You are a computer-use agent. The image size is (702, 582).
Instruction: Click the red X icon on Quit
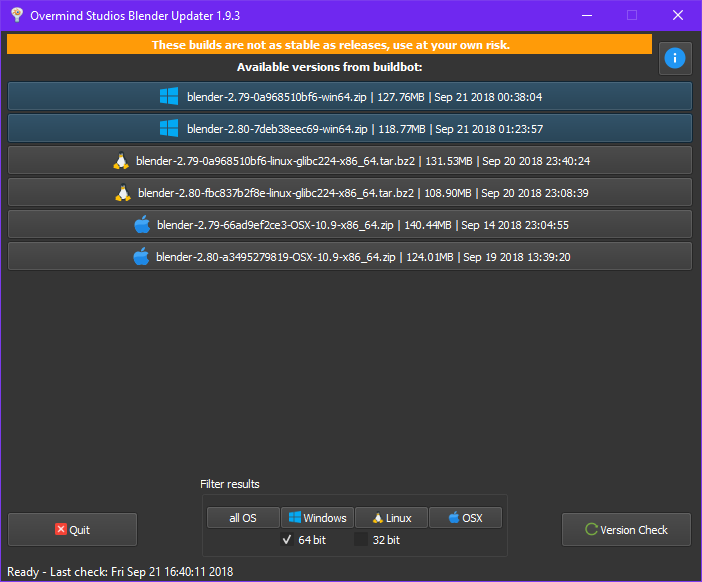click(x=61, y=529)
